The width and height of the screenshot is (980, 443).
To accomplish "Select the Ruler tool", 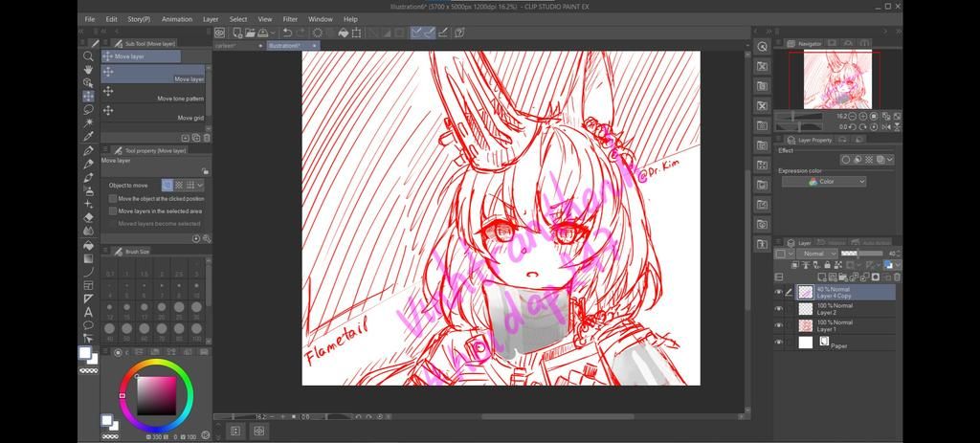I will pos(89,299).
